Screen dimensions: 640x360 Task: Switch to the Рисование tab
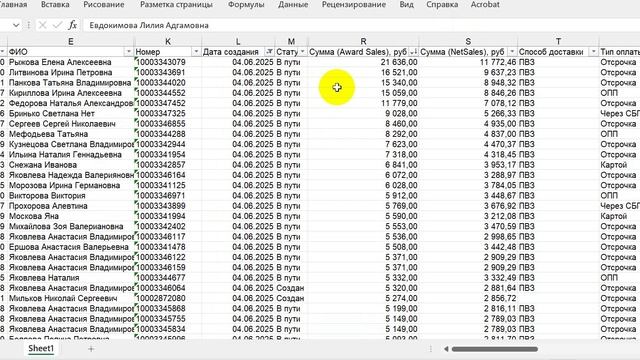[x=104, y=5]
